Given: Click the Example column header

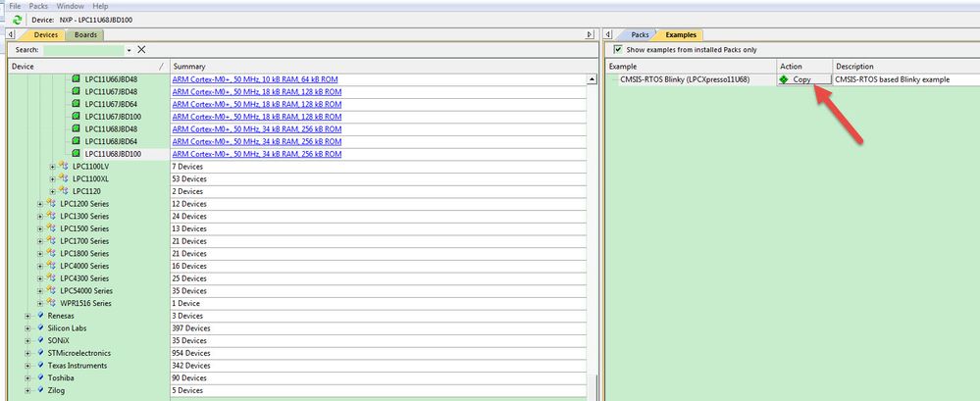Looking at the screenshot, I should (x=692, y=67).
